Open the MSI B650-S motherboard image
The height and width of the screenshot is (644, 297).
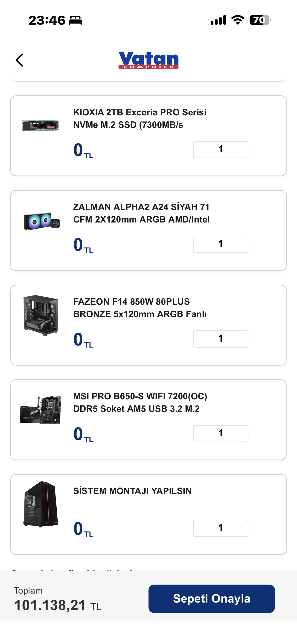click(x=41, y=410)
